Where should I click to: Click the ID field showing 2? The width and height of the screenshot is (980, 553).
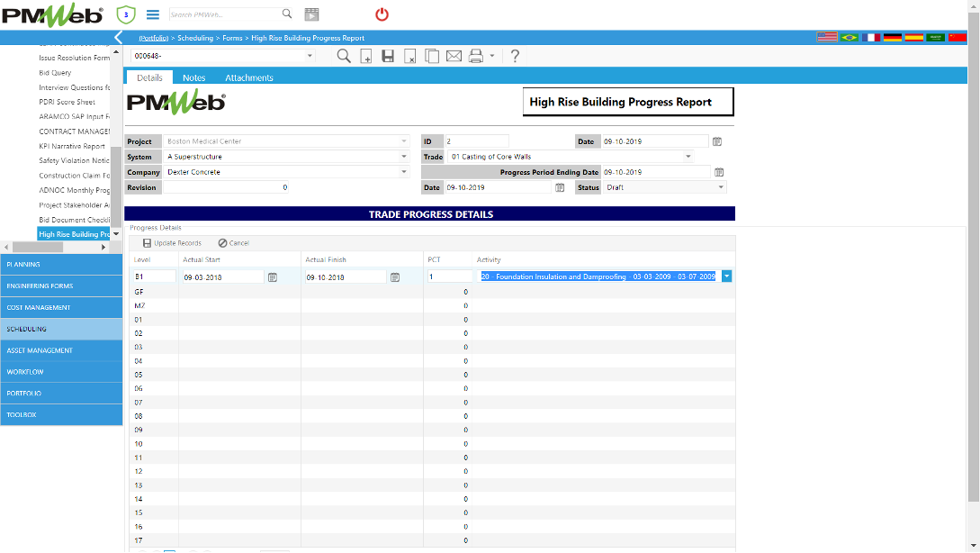(x=477, y=141)
